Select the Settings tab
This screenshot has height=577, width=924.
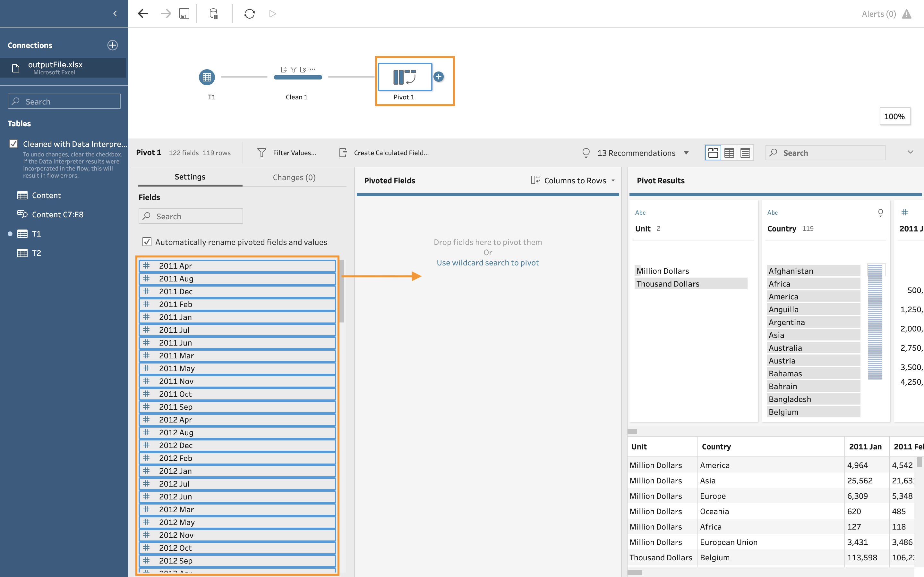[190, 177]
